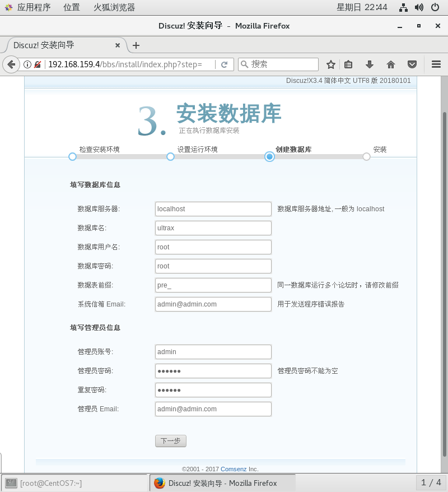Screen dimensions: 448x492
Task: Focus the 管理员 Email input field
Action: pyautogui.click(x=213, y=409)
